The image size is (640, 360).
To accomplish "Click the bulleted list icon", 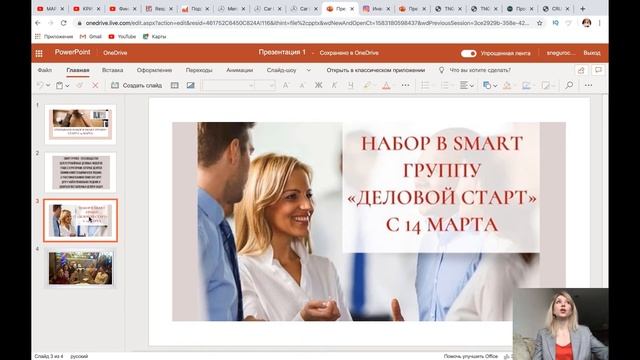I will tap(425, 85).
